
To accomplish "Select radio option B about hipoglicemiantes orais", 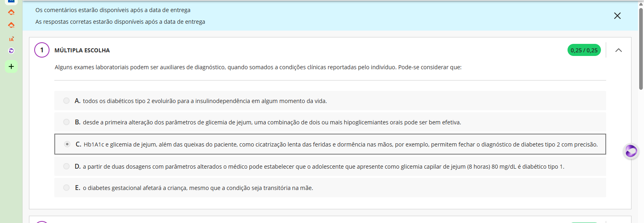I will (66, 122).
